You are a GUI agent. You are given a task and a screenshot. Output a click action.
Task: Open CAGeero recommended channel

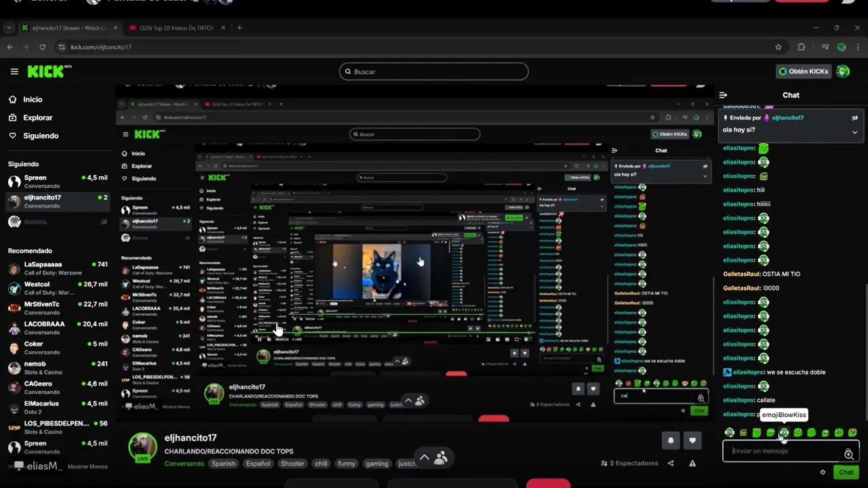[57, 387]
